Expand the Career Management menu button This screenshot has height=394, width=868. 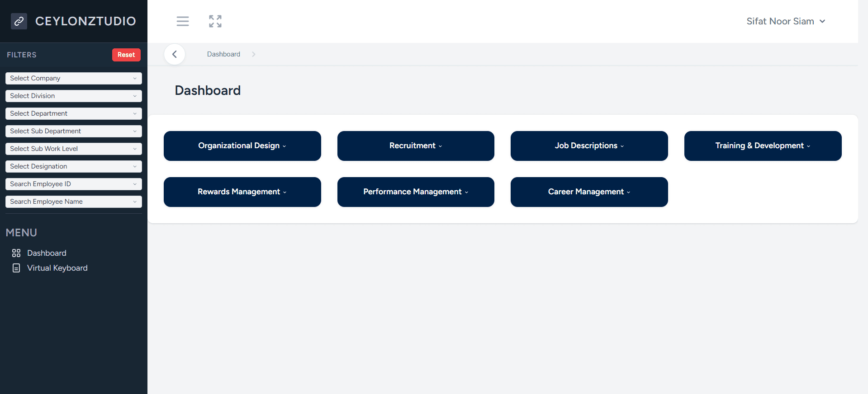(x=589, y=192)
